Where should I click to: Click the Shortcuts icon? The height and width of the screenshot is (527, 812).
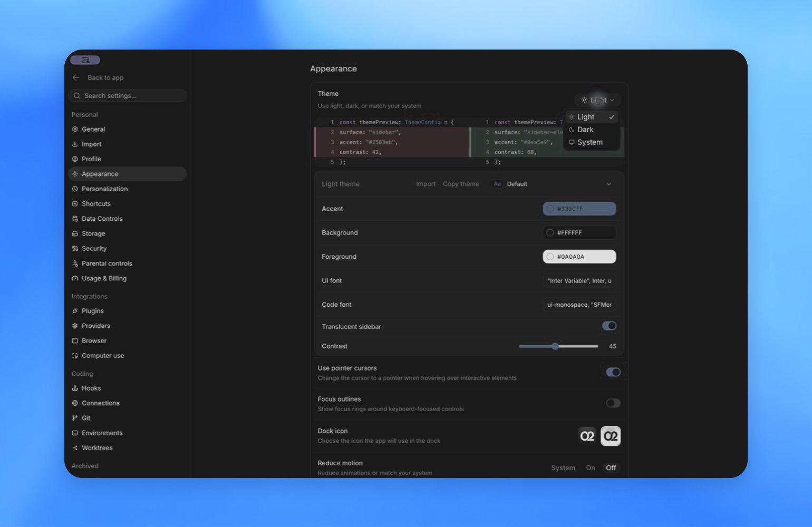tap(75, 203)
